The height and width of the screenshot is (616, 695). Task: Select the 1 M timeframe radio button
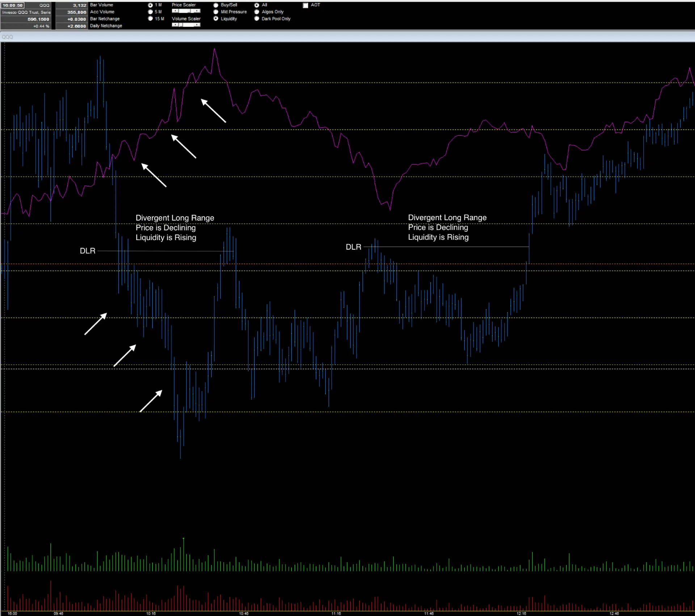[x=150, y=5]
